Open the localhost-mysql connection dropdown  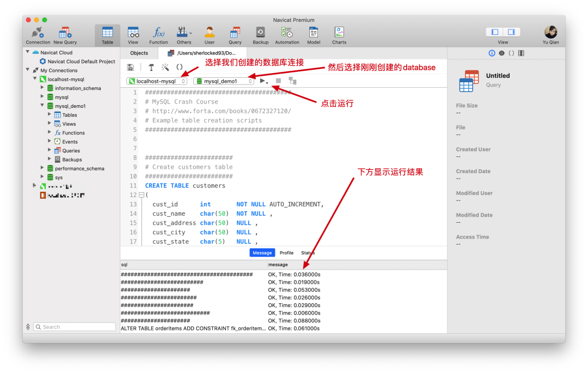tap(157, 81)
